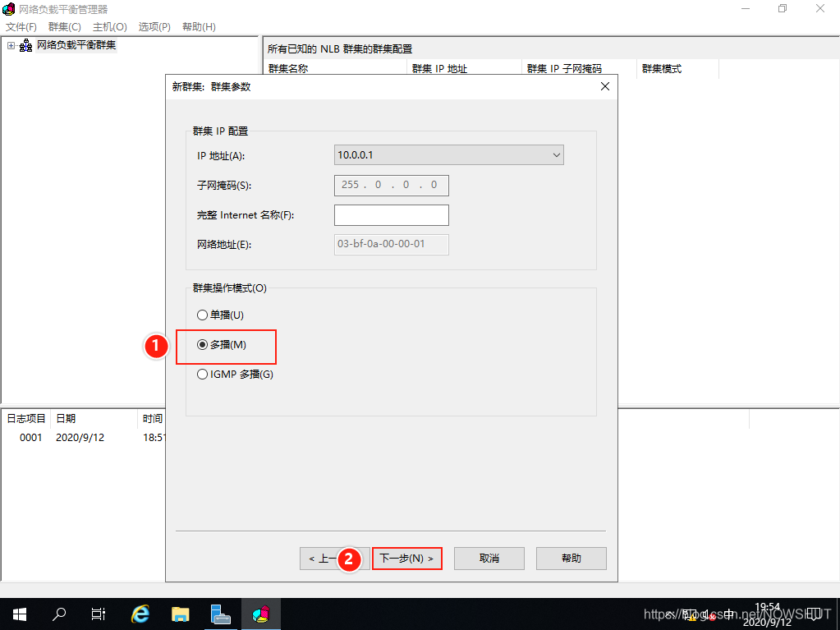Open the 主机(O) menu
Screen dimensions: 840x630
click(x=110, y=27)
